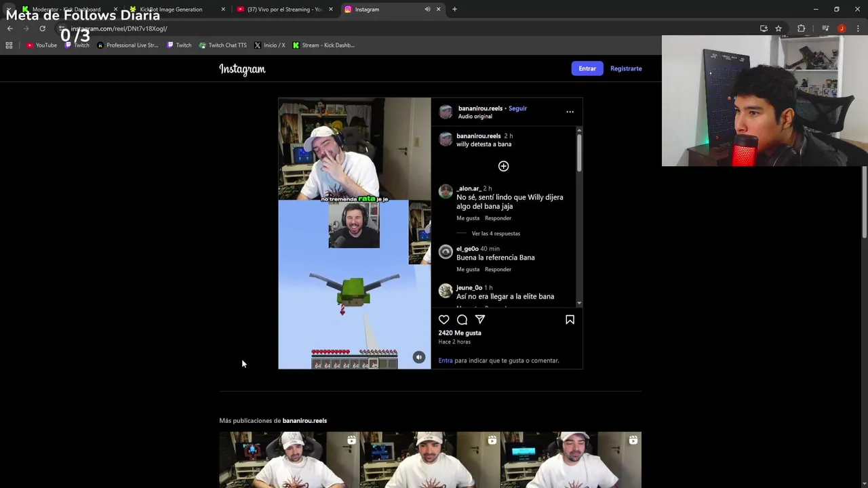
Task: View the 2420 Me gusta likes count
Action: click(x=460, y=333)
